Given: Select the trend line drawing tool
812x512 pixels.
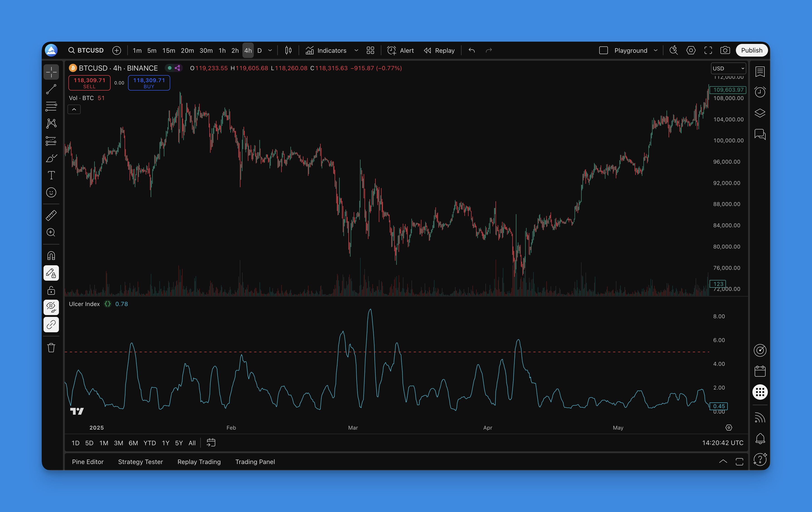Looking at the screenshot, I should coord(51,89).
